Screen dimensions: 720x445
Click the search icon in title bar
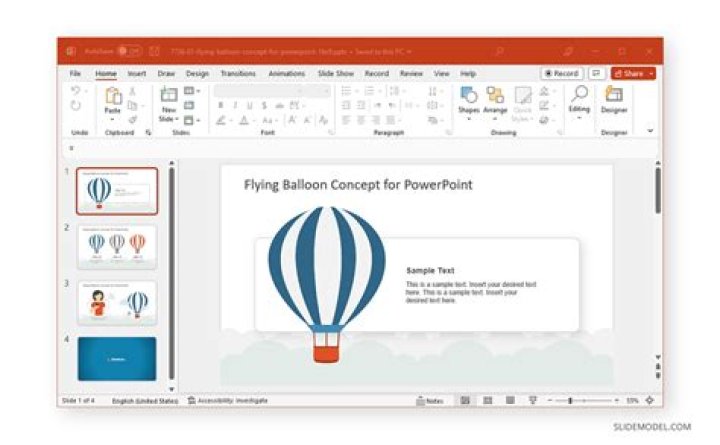point(499,51)
